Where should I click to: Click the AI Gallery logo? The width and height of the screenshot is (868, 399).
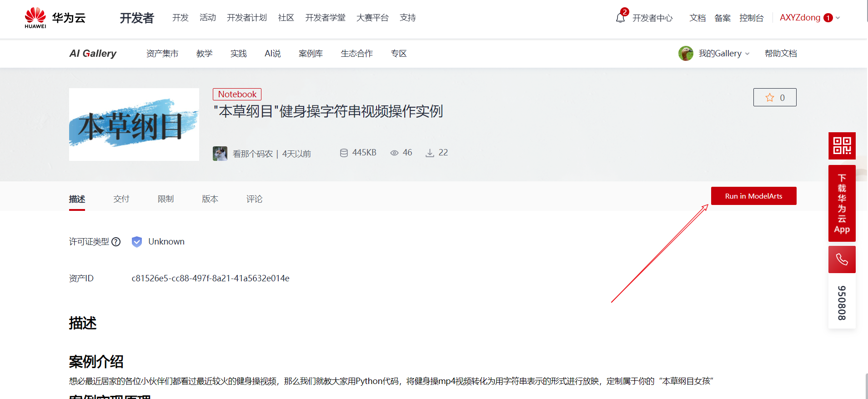tap(93, 54)
